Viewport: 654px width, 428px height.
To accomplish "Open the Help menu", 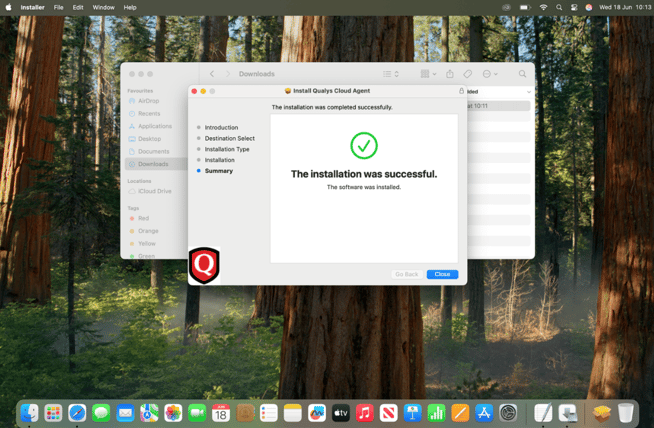I will click(x=130, y=7).
